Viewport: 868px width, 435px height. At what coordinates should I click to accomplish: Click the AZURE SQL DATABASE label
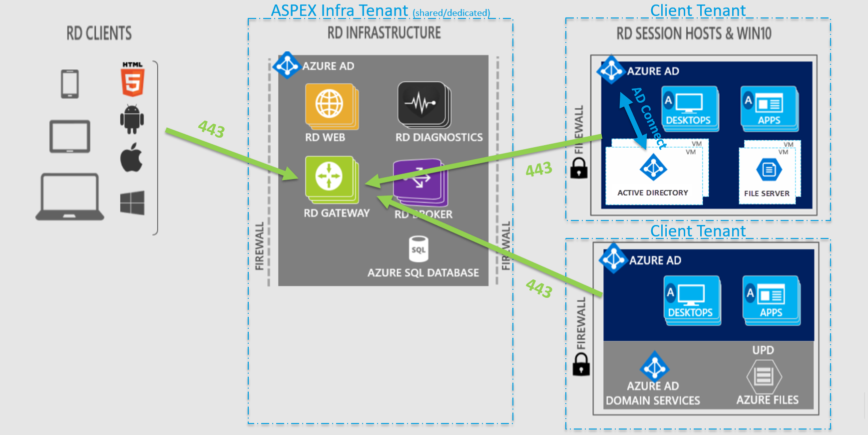click(x=423, y=273)
